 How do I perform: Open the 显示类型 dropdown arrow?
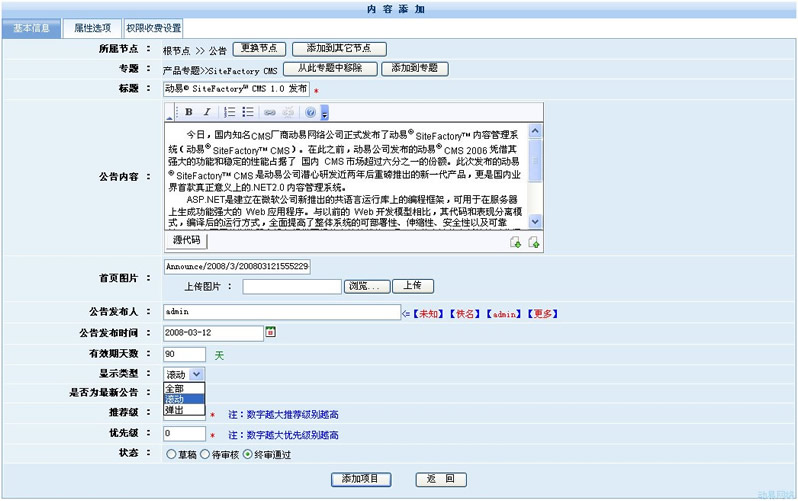click(196, 374)
